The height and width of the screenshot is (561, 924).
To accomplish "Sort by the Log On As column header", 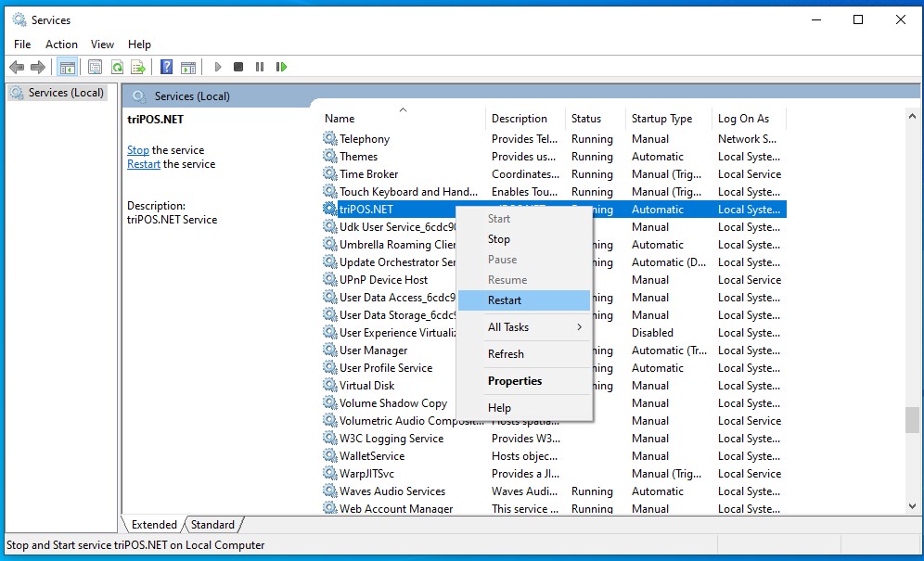I will pyautogui.click(x=749, y=119).
